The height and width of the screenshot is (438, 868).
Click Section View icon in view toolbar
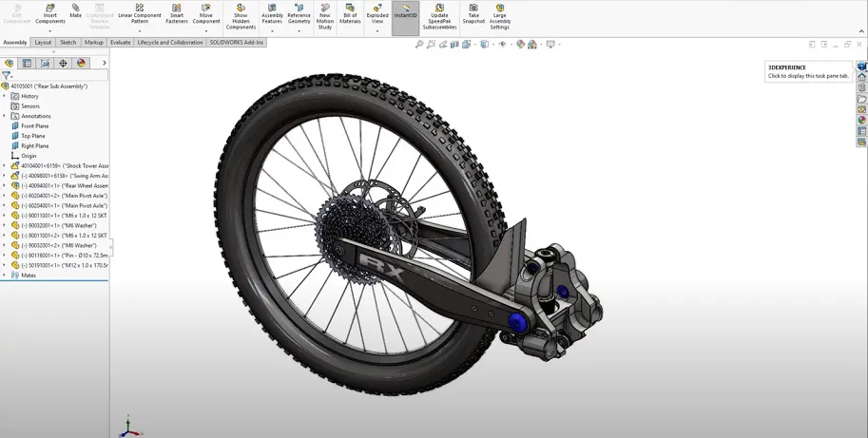tap(454, 45)
